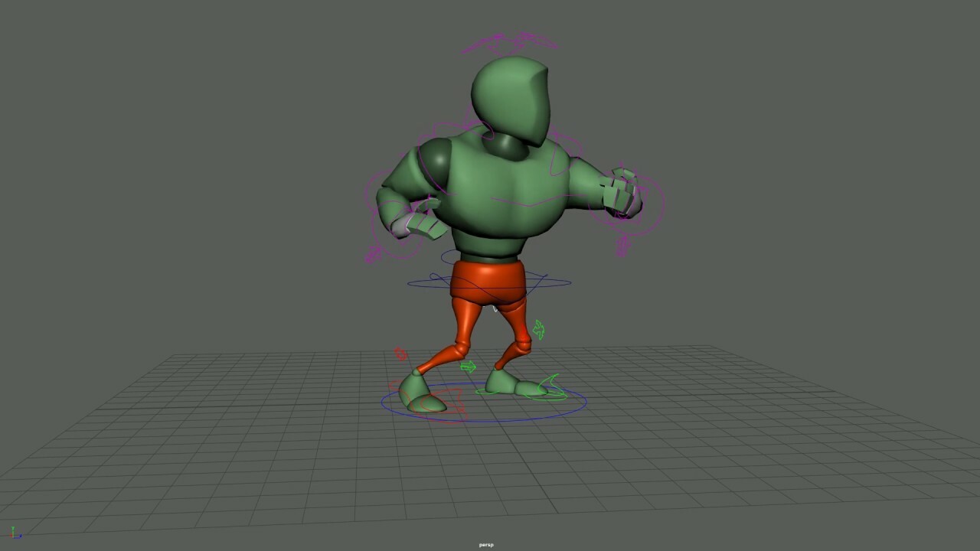Select the green toe control curve at the foot tip
This screenshot has width=980, height=551.
click(554, 386)
